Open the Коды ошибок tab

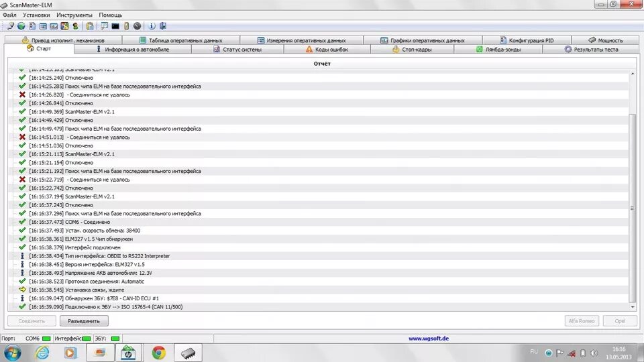[327, 49]
